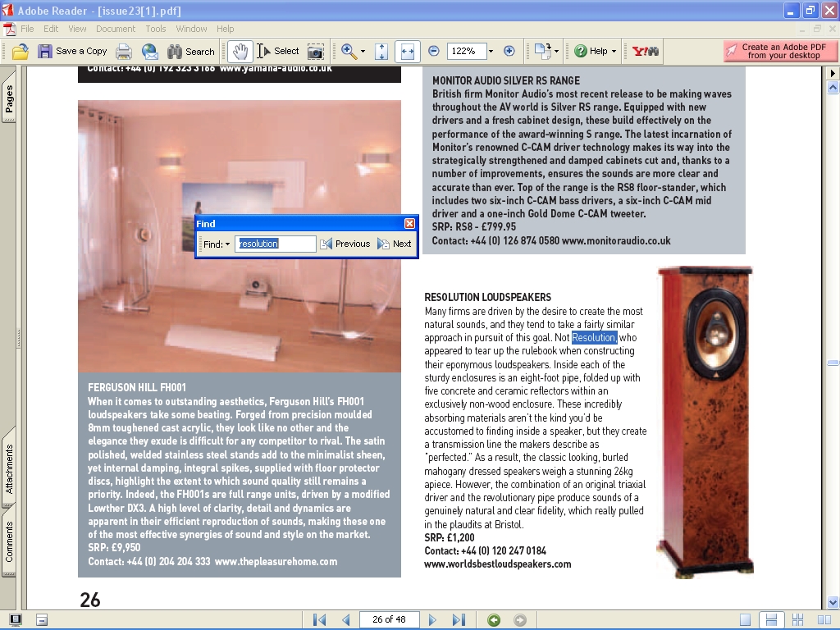Screen dimensions: 840x630
Task: Click Create an Adobe PDF button
Action: [x=782, y=51]
